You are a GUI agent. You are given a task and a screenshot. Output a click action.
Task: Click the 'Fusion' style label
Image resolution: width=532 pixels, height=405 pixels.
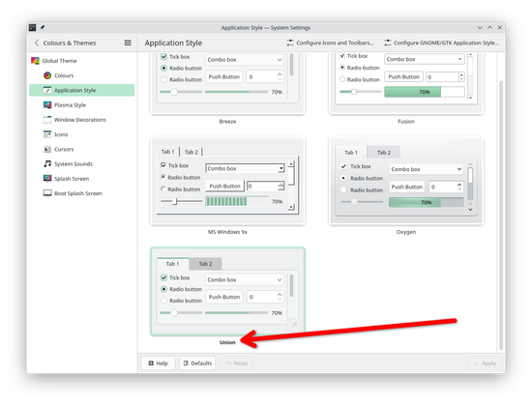click(x=406, y=122)
